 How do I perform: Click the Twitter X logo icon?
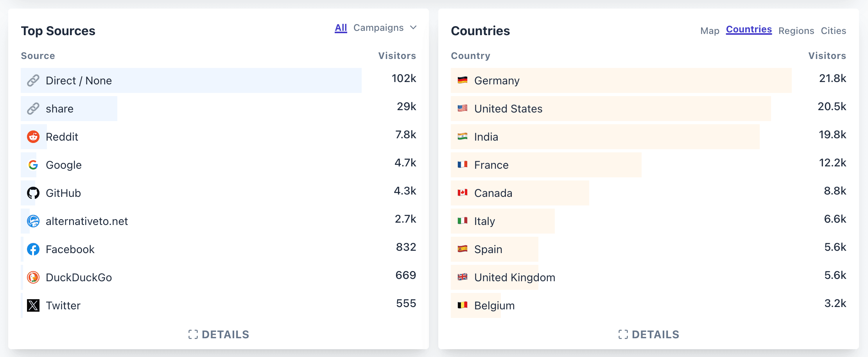(x=33, y=305)
